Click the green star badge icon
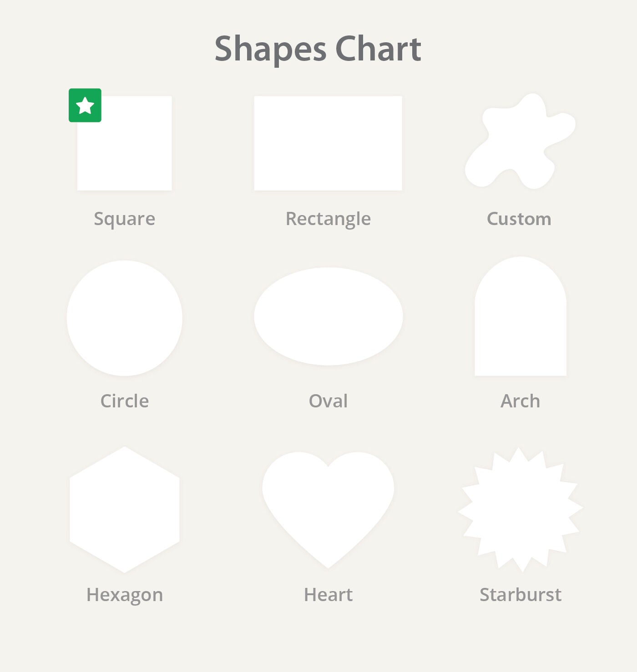The image size is (637, 672). (85, 105)
